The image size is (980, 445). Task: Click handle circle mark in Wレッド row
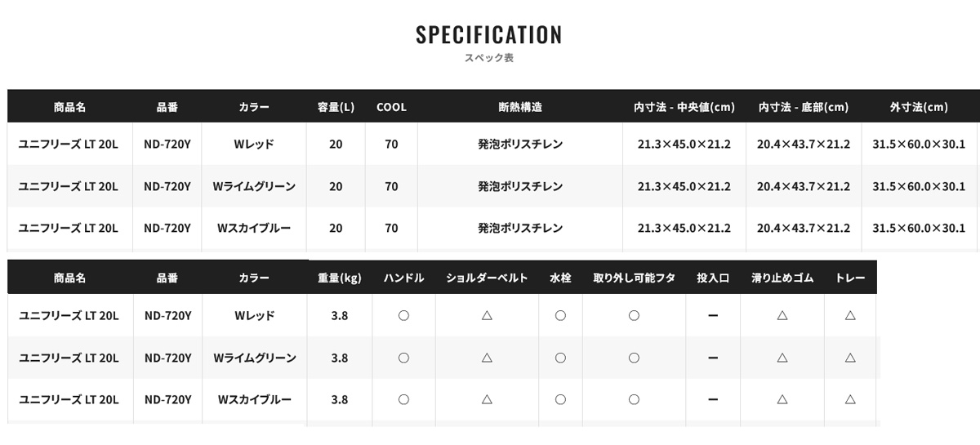[403, 315]
